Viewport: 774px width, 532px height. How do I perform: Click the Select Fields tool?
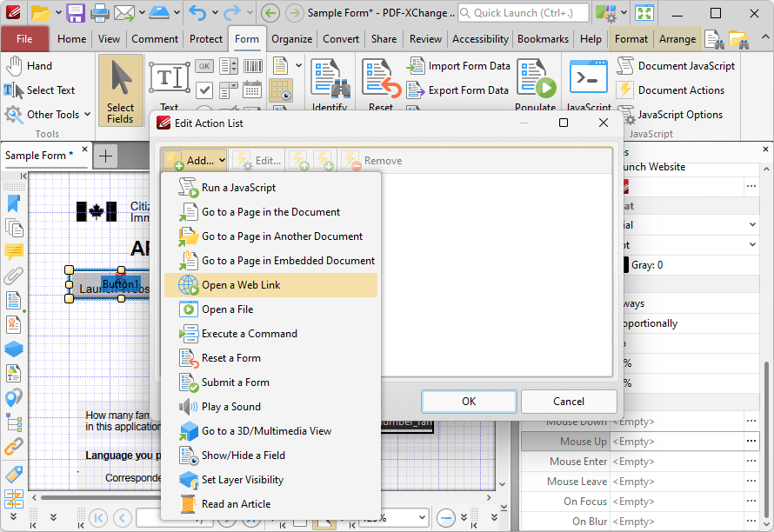click(120, 90)
